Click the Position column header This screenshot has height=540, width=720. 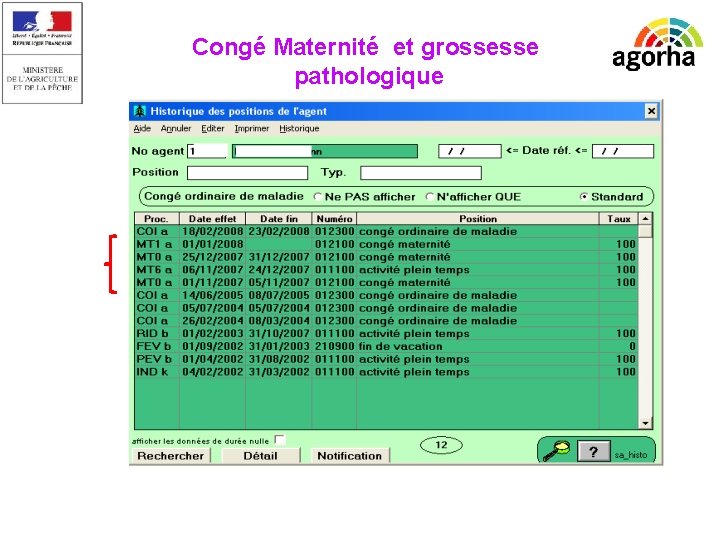(478, 219)
